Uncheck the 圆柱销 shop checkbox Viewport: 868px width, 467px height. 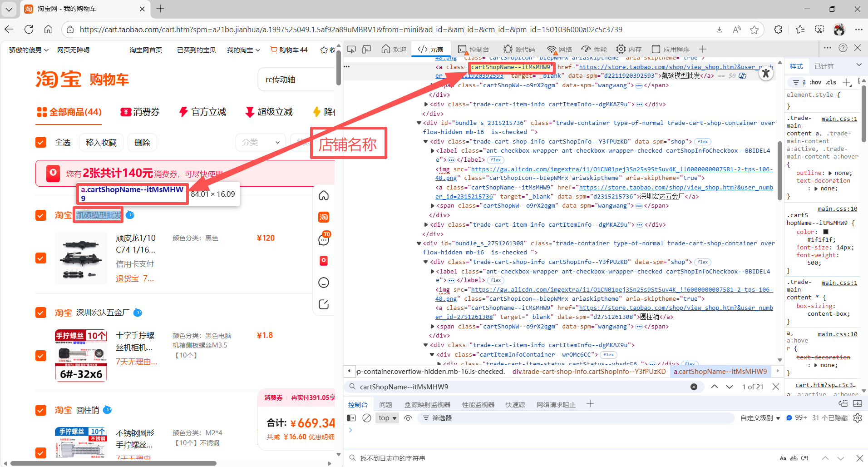[41, 410]
